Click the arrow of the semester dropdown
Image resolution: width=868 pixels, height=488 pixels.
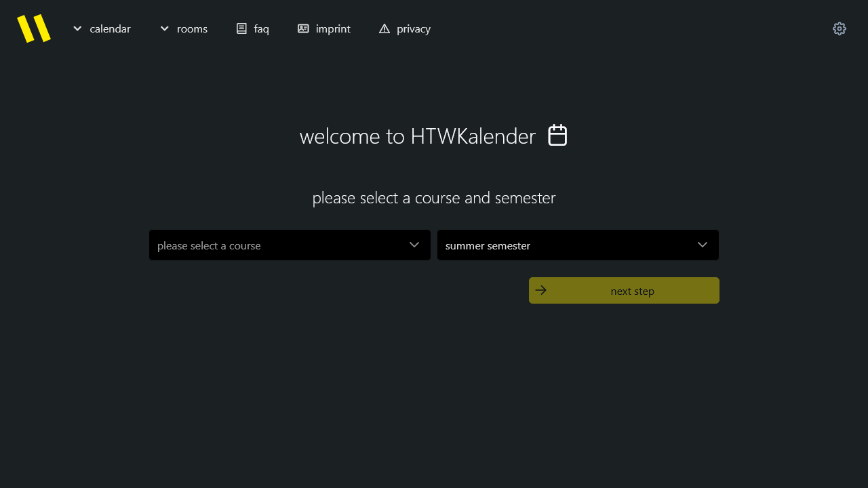703,245
